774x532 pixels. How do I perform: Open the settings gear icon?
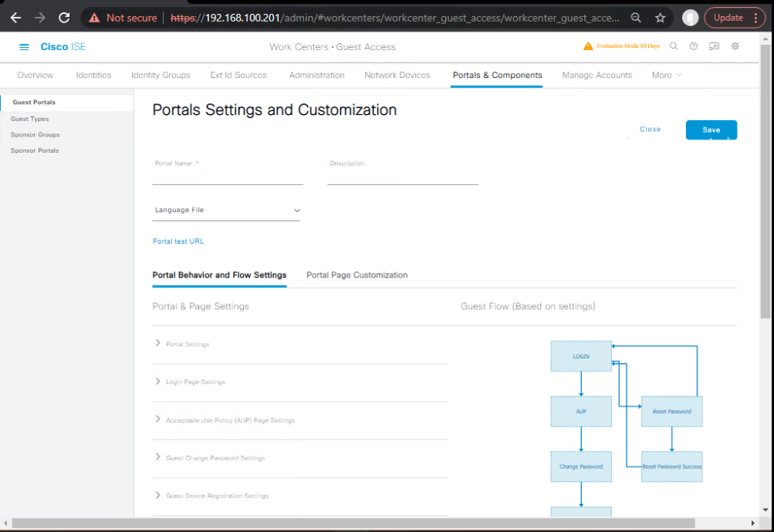click(735, 46)
